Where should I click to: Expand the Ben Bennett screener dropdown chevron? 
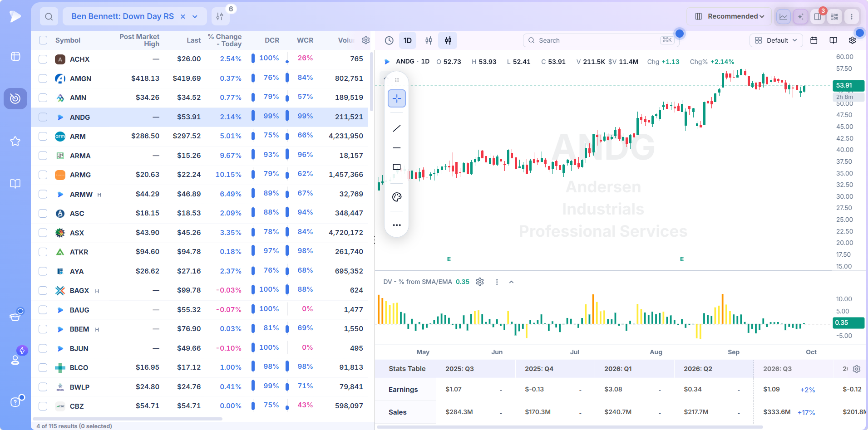tap(195, 17)
